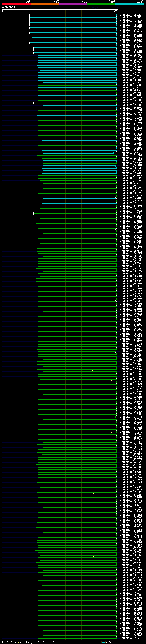Select hit UniRef100_B2XTD3
This screenshot has height=644, width=146.
[x=131, y=161]
